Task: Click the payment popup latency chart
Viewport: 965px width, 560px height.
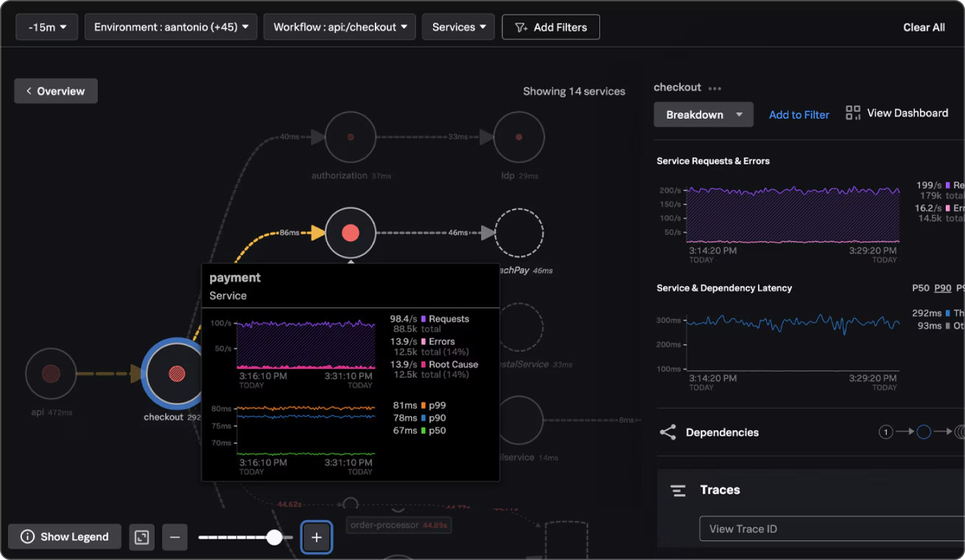Action: pos(306,430)
